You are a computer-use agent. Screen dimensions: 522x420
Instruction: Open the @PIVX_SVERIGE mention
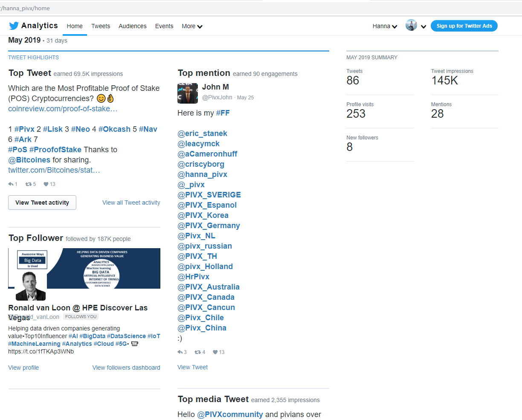pos(209,195)
